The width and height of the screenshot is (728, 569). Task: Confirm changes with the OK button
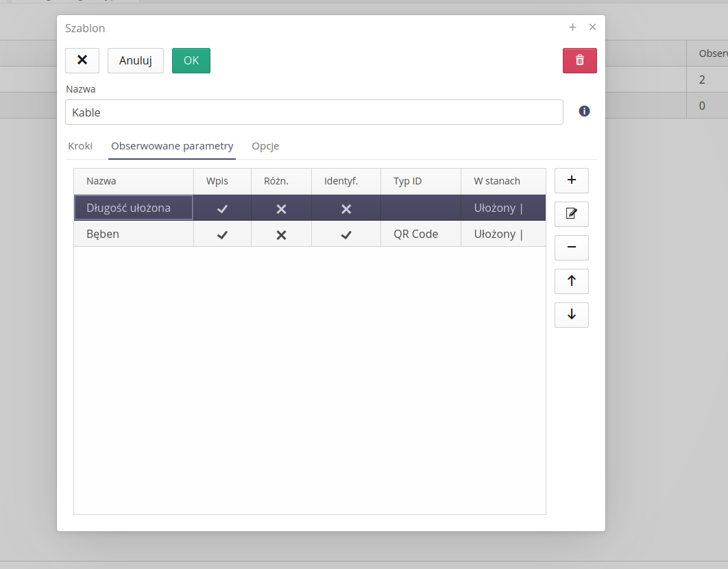[x=191, y=60]
